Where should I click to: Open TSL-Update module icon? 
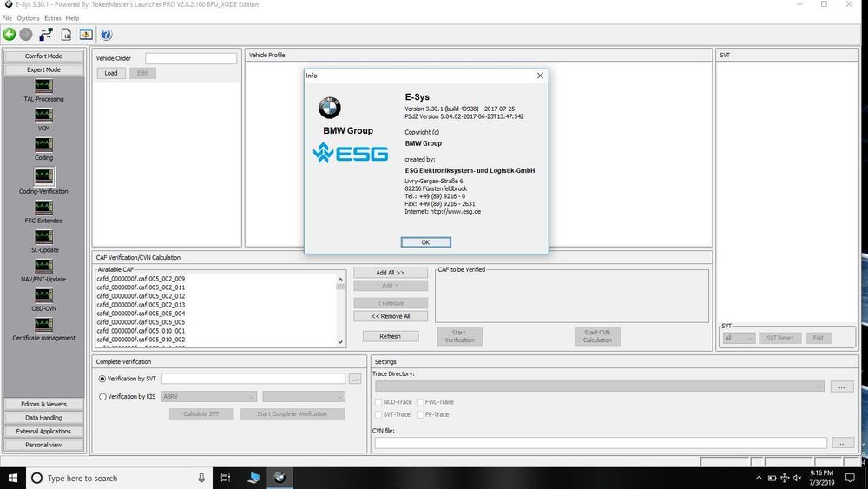point(43,236)
